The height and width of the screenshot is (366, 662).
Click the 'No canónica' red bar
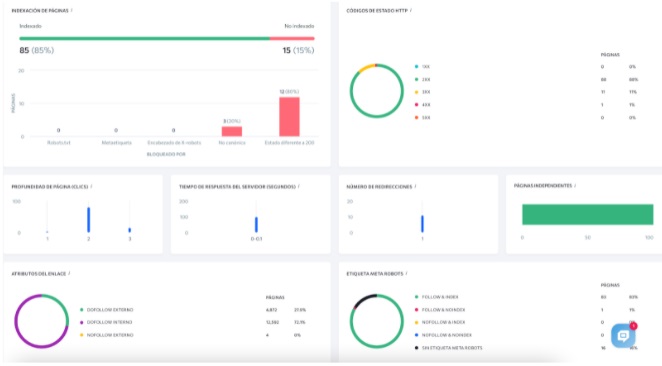pos(232,131)
